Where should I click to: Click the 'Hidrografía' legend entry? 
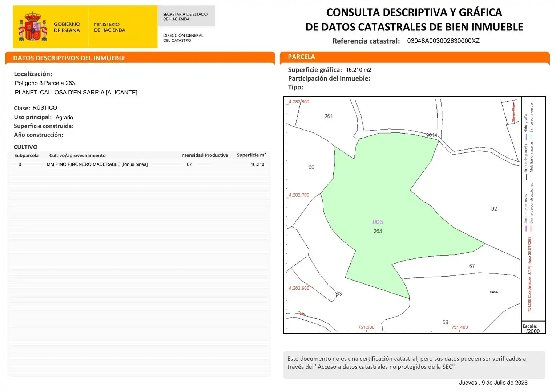[x=525, y=126]
